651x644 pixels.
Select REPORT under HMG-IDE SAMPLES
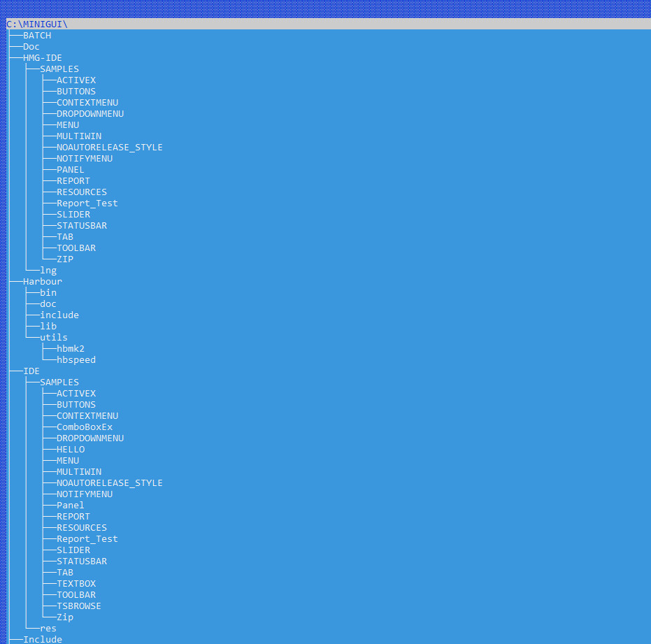pyautogui.click(x=73, y=181)
